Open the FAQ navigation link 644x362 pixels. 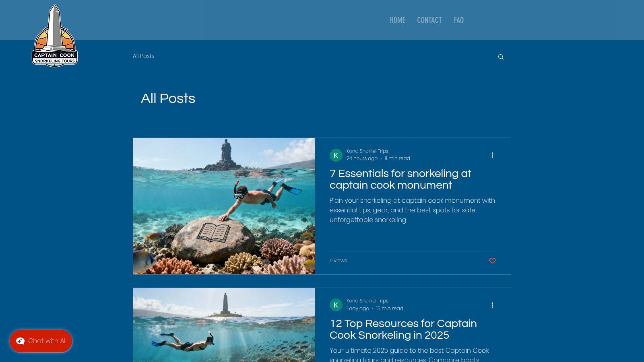coord(458,20)
